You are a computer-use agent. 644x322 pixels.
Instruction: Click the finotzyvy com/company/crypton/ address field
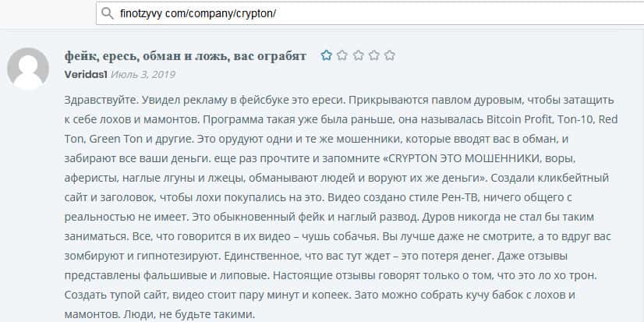click(x=370, y=13)
